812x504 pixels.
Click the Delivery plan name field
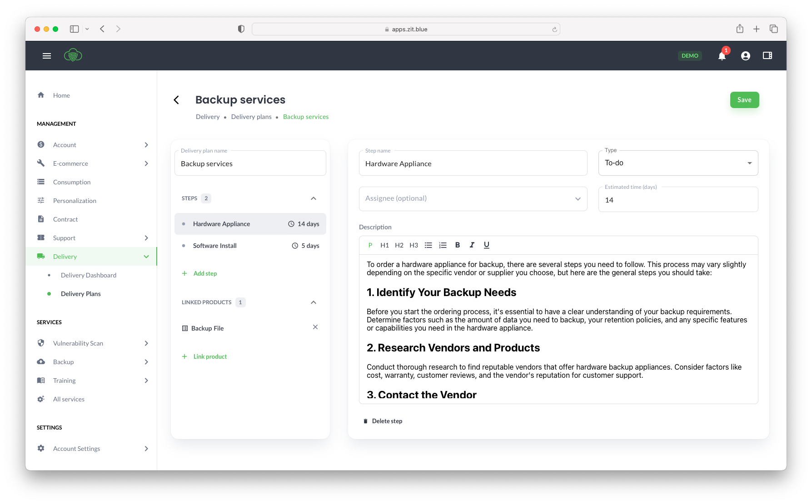(250, 163)
